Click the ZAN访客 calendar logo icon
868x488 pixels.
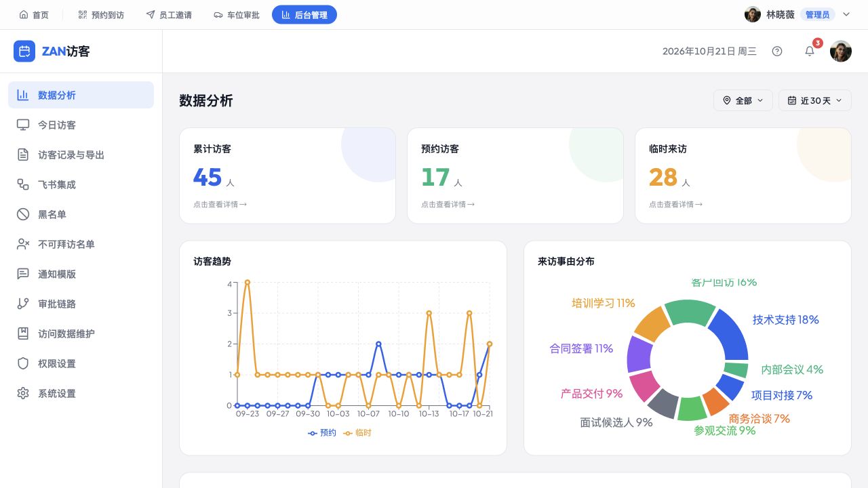tap(24, 52)
